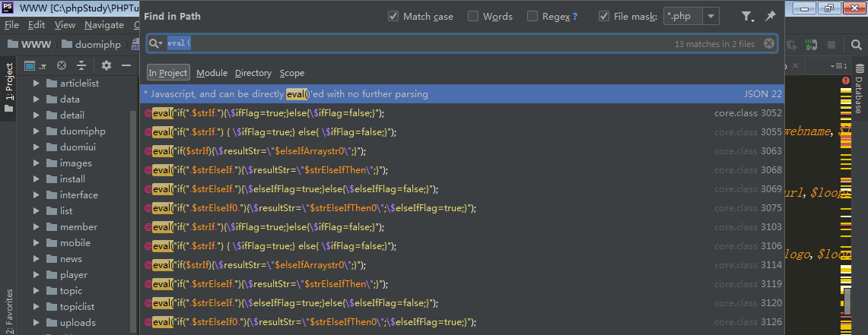
Task: Click the search field containing eval(
Action: tap(418, 44)
